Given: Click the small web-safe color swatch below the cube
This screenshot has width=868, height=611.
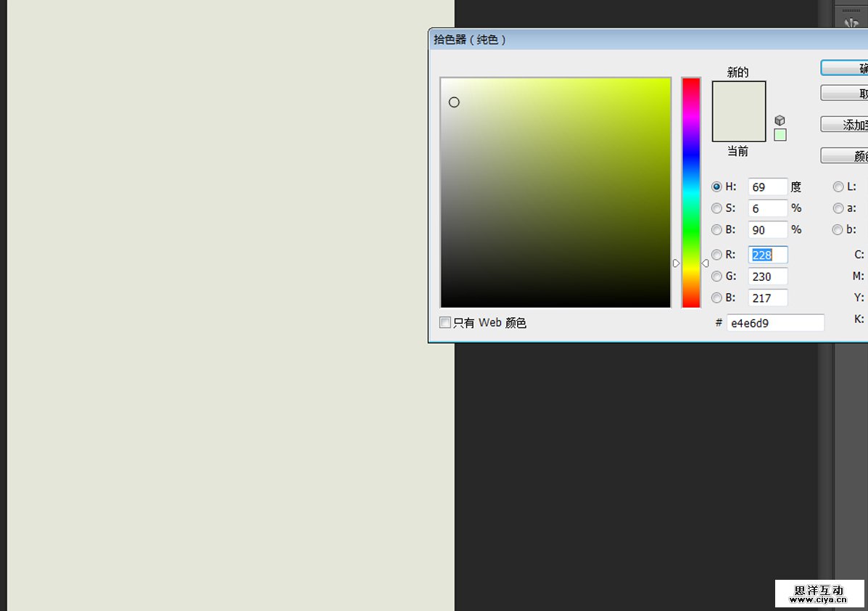Looking at the screenshot, I should click(x=780, y=134).
